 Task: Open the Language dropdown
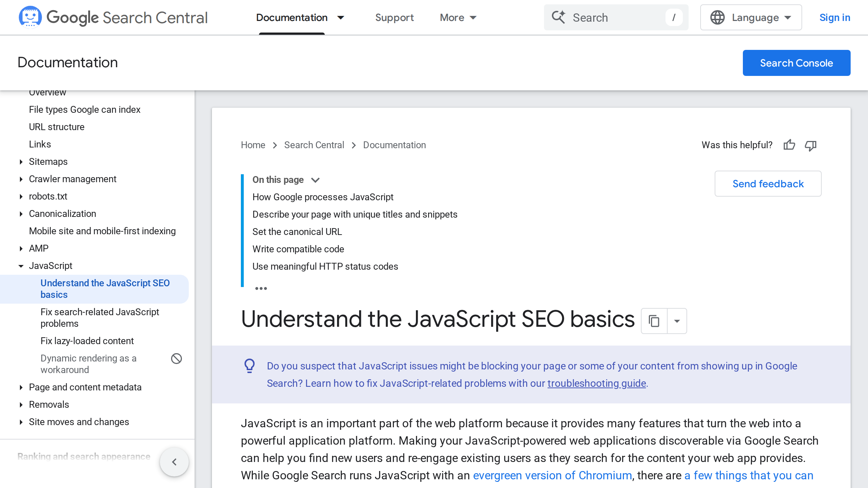751,17
